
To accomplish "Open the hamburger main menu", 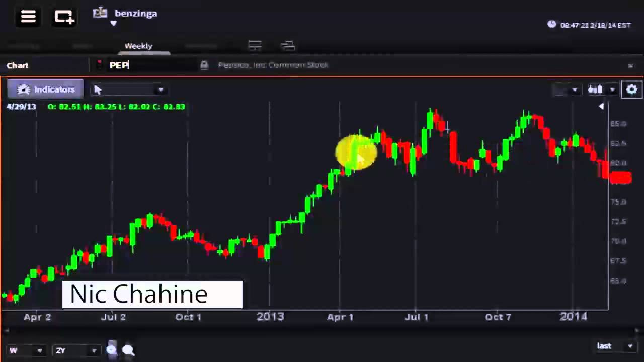I will [x=28, y=17].
